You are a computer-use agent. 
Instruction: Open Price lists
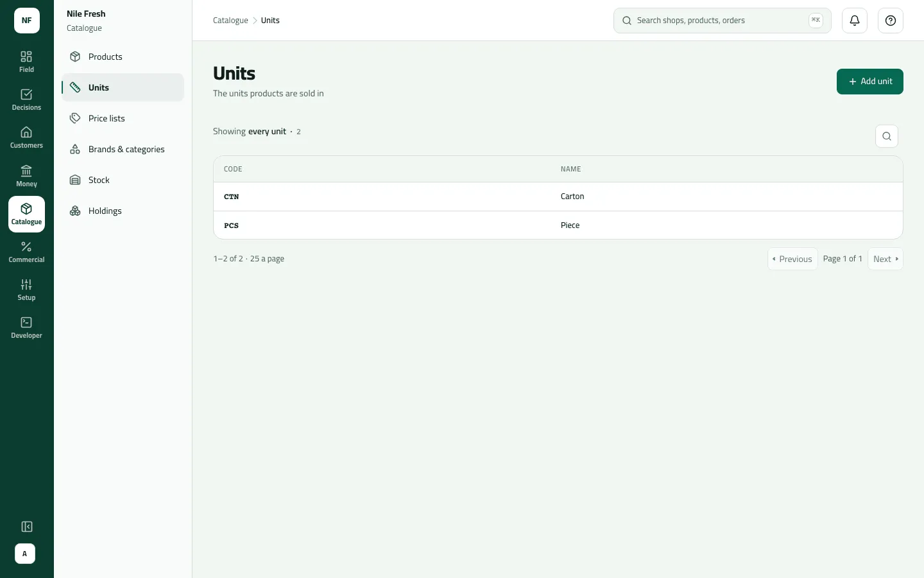[x=123, y=118]
